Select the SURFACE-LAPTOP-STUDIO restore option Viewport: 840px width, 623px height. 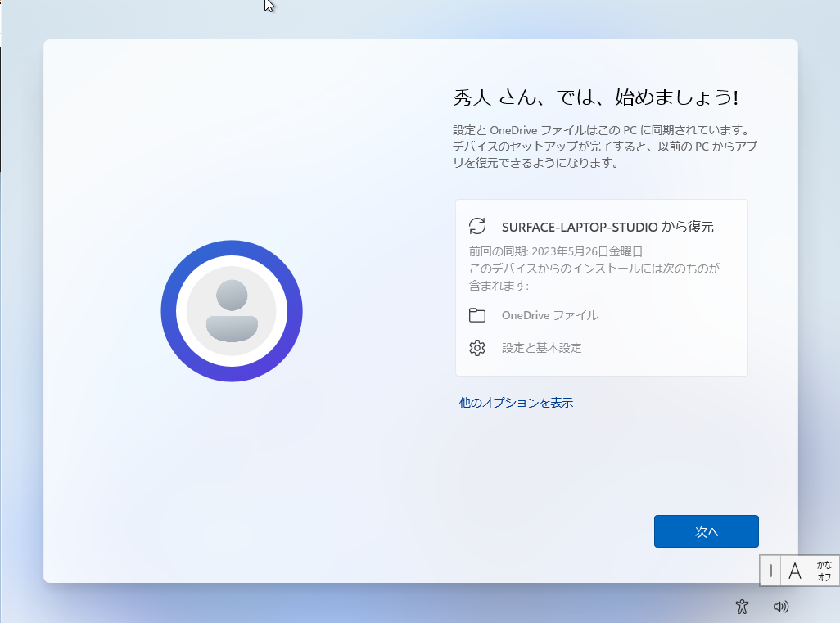(601, 226)
